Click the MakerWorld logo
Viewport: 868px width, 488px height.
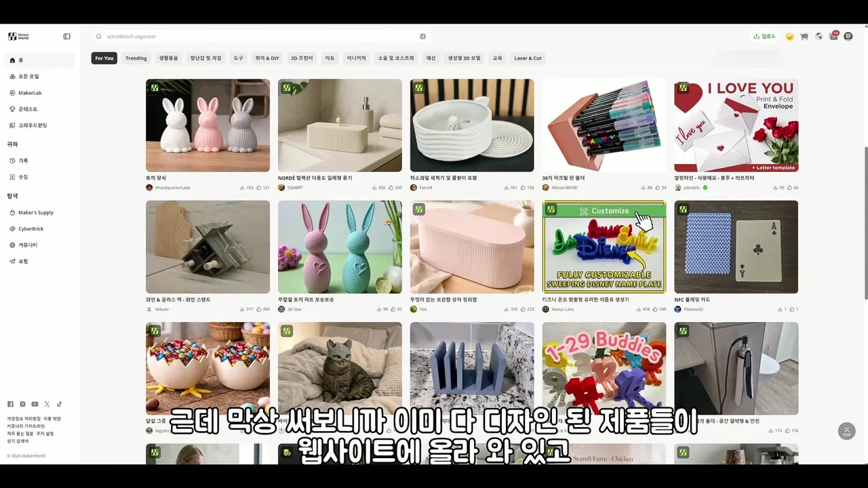click(x=19, y=37)
